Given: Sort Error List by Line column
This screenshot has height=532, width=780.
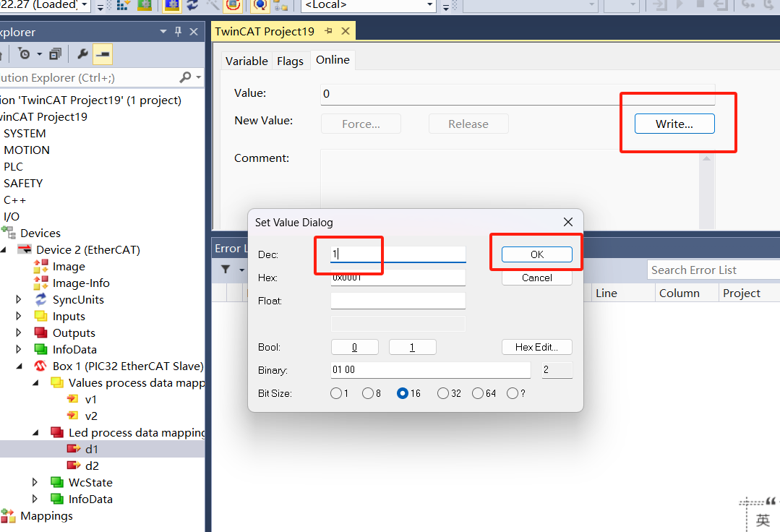Looking at the screenshot, I should [607, 293].
